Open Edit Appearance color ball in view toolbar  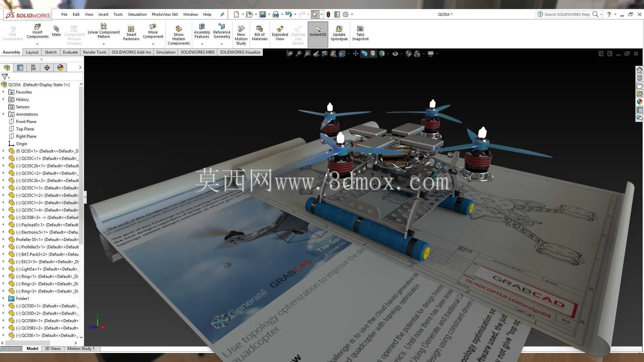click(408, 54)
